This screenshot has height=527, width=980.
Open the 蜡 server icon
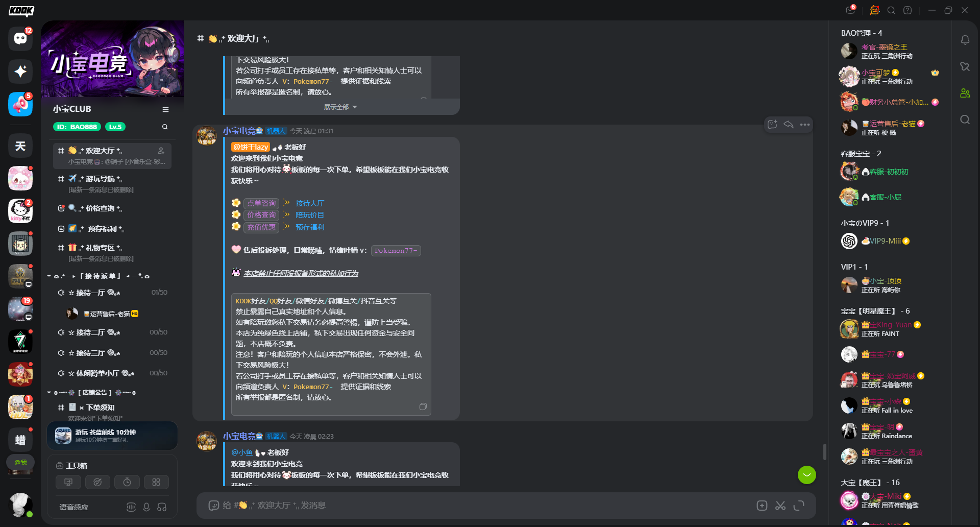pos(20,440)
